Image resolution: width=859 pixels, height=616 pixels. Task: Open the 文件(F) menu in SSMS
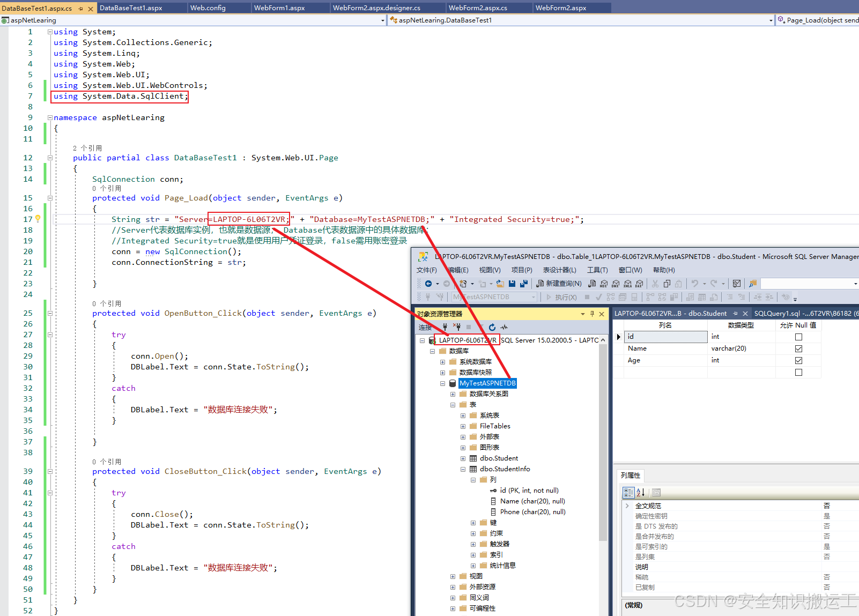click(427, 270)
